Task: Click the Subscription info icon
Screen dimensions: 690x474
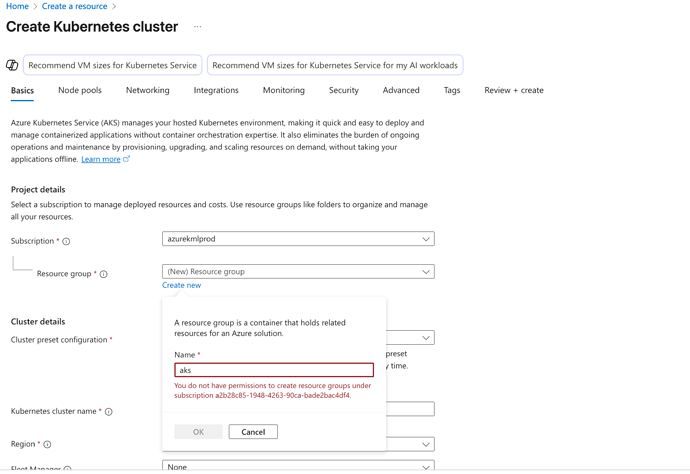Action: tap(66, 241)
